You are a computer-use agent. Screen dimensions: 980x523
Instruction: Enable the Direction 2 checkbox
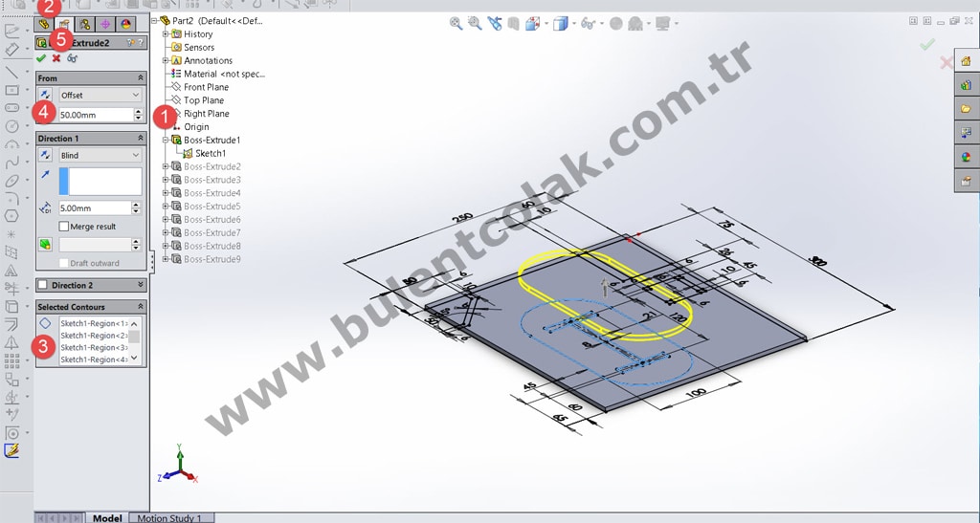tap(42, 285)
